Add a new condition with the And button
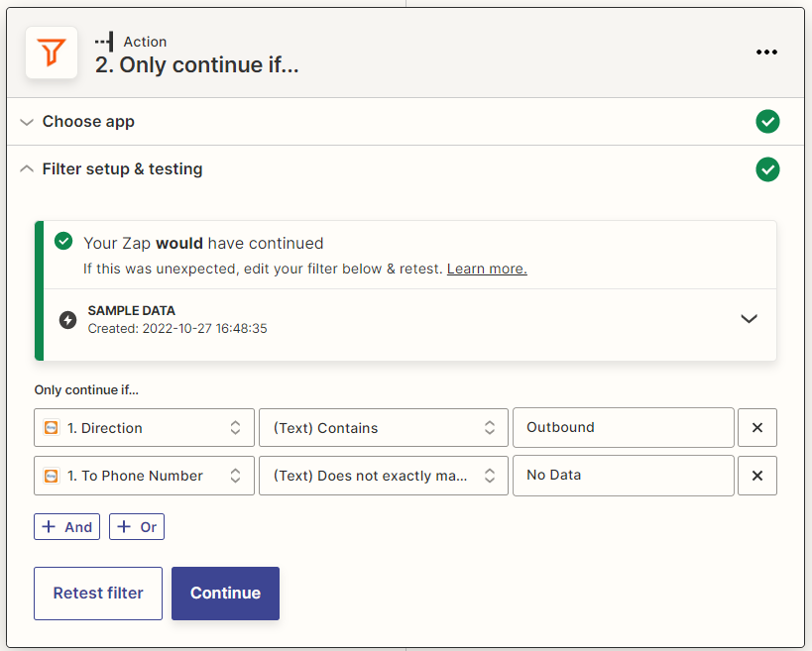Image resolution: width=812 pixels, height=651 pixels. (66, 526)
